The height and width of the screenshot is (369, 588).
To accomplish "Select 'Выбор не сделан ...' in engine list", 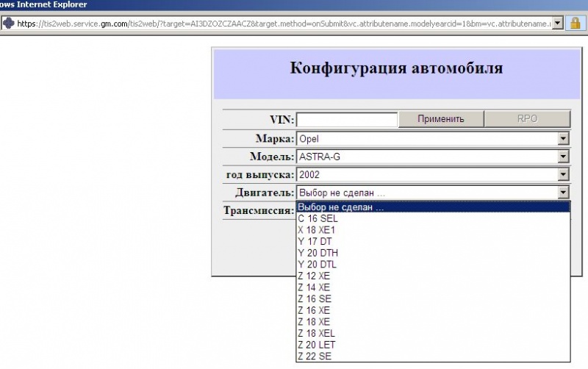I will click(433, 207).
